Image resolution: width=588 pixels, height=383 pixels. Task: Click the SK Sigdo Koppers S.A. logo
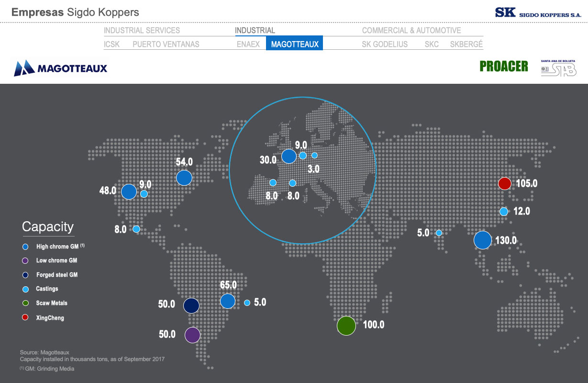(x=538, y=12)
